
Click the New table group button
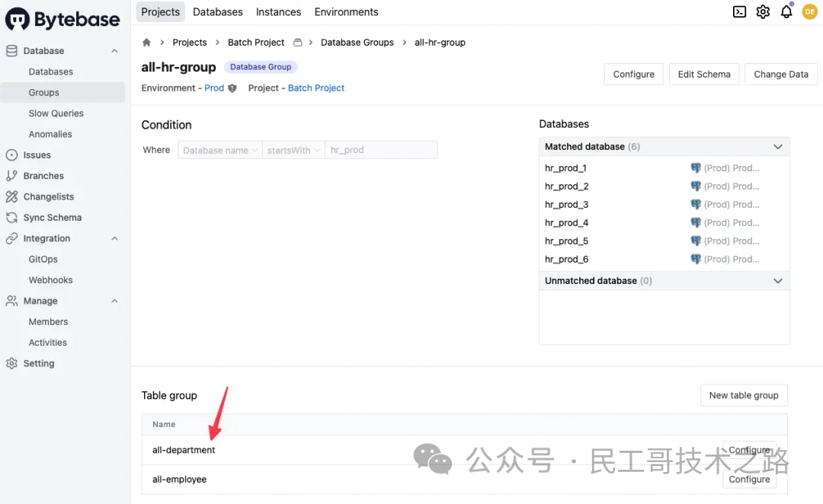[744, 395]
